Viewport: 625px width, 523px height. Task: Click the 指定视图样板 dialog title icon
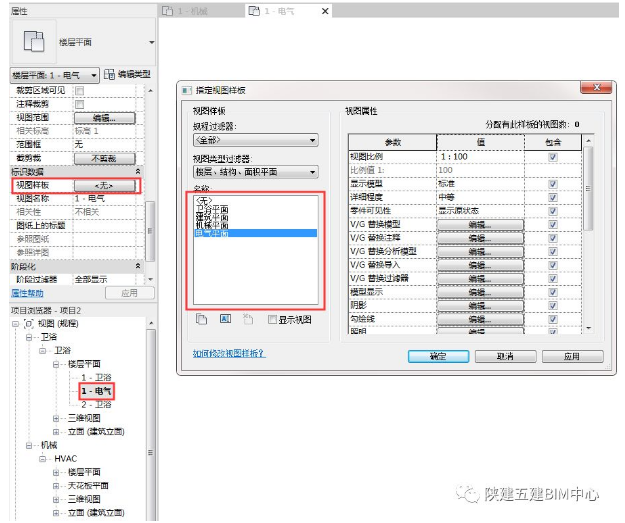[187, 90]
